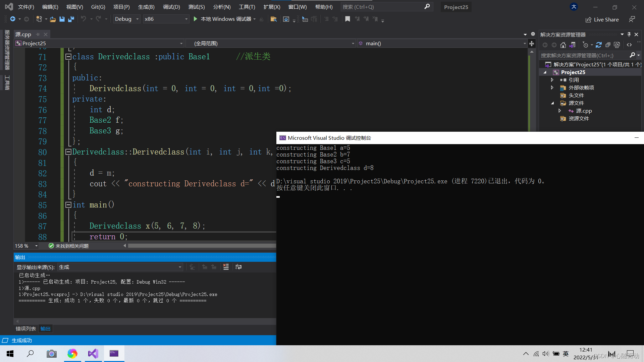
Task: Switch to the 错误列表 tab
Action: [26, 329]
